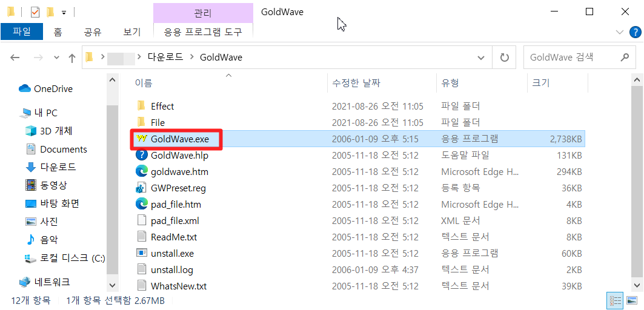
Task: Go up one folder level
Action: [72, 58]
